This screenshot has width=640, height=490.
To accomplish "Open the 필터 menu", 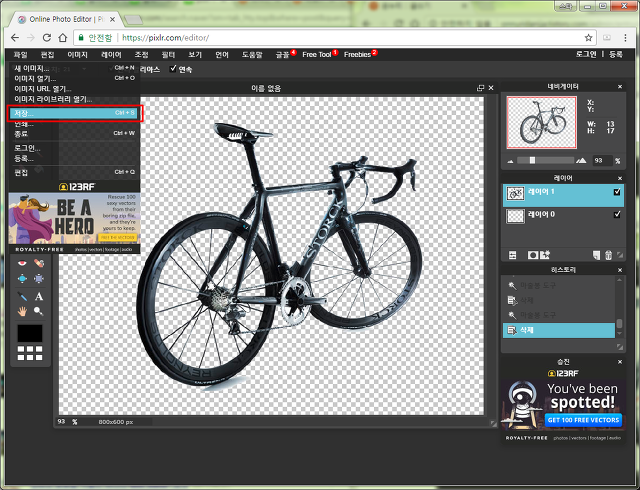I will coord(168,54).
